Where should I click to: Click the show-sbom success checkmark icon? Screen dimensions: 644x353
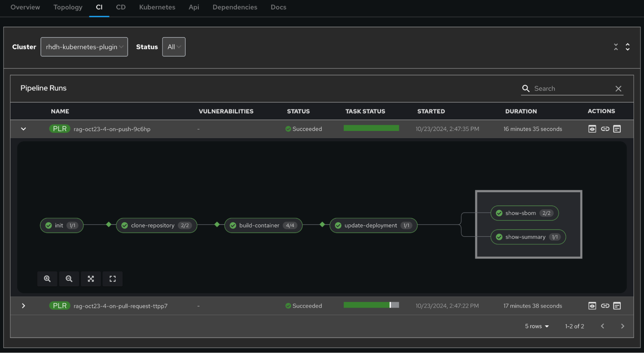[499, 213]
